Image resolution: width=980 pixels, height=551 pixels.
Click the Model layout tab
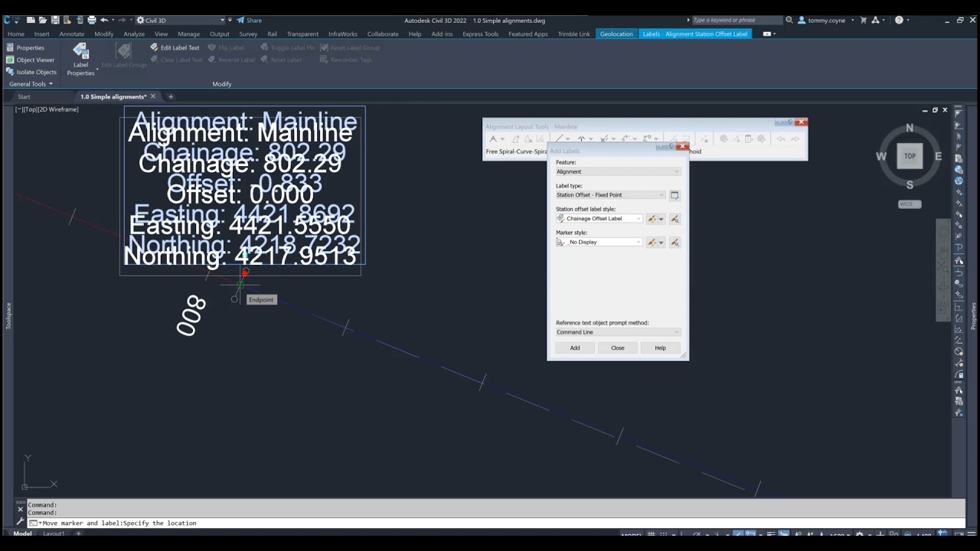point(22,533)
